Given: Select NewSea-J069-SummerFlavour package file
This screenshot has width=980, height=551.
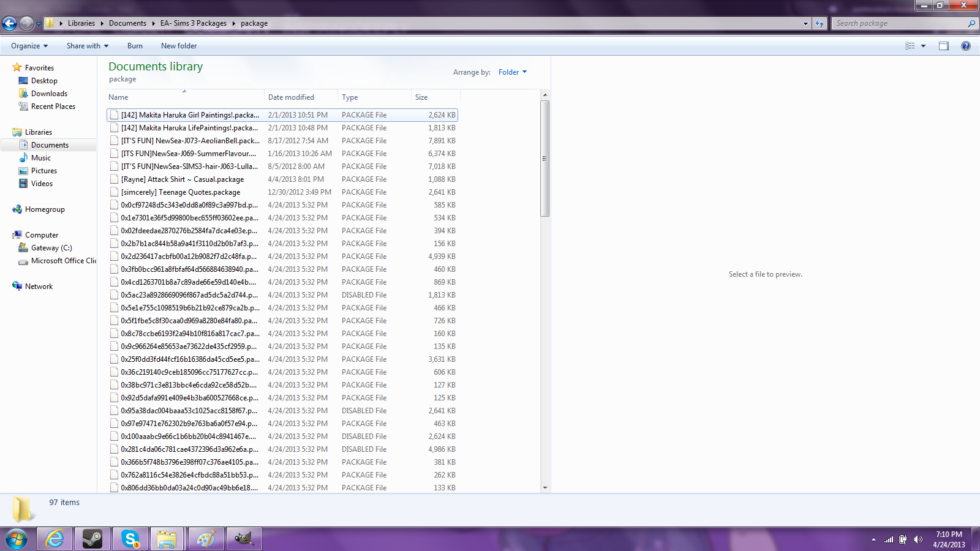Looking at the screenshot, I should pyautogui.click(x=282, y=154).
